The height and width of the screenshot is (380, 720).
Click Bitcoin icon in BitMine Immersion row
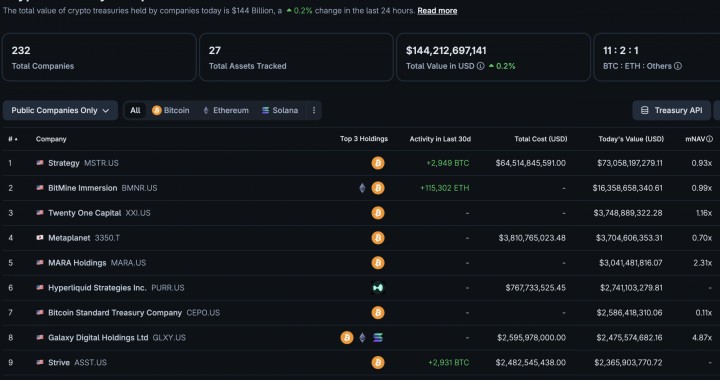coord(377,188)
